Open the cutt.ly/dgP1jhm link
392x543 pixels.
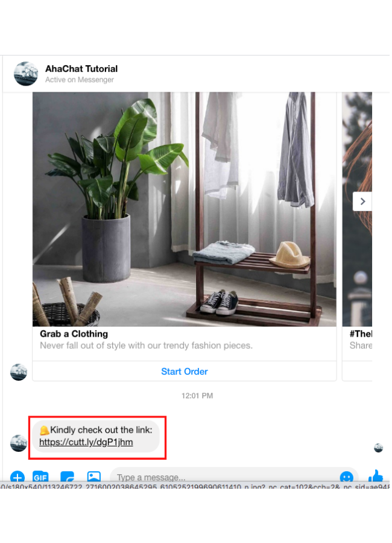coord(86,442)
